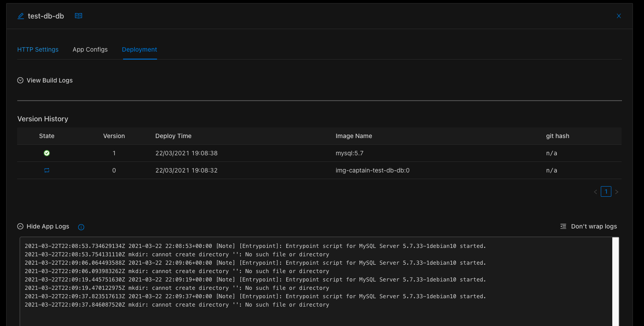Click deploy time 22/03/2021 19:08:32
The width and height of the screenshot is (644, 326).
(x=187, y=170)
